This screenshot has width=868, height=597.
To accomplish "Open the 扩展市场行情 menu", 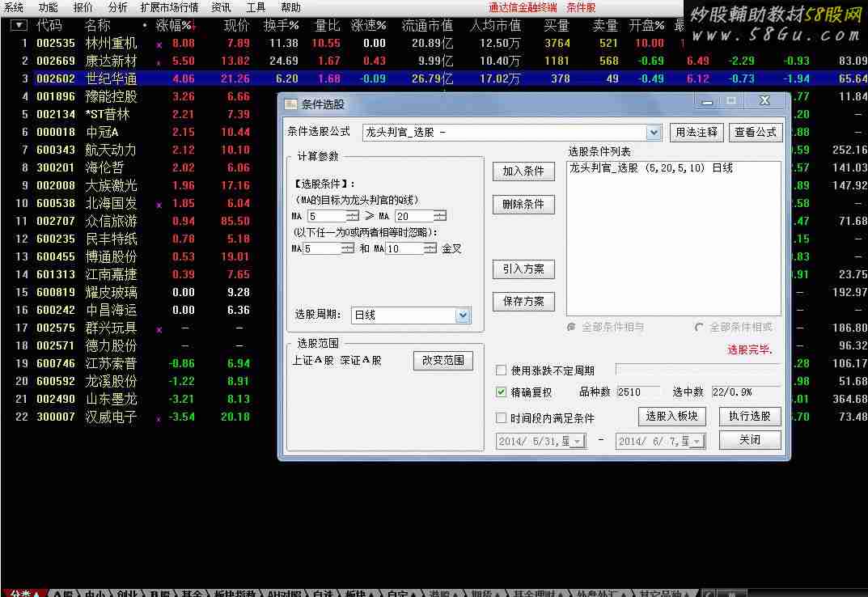I will coord(169,7).
